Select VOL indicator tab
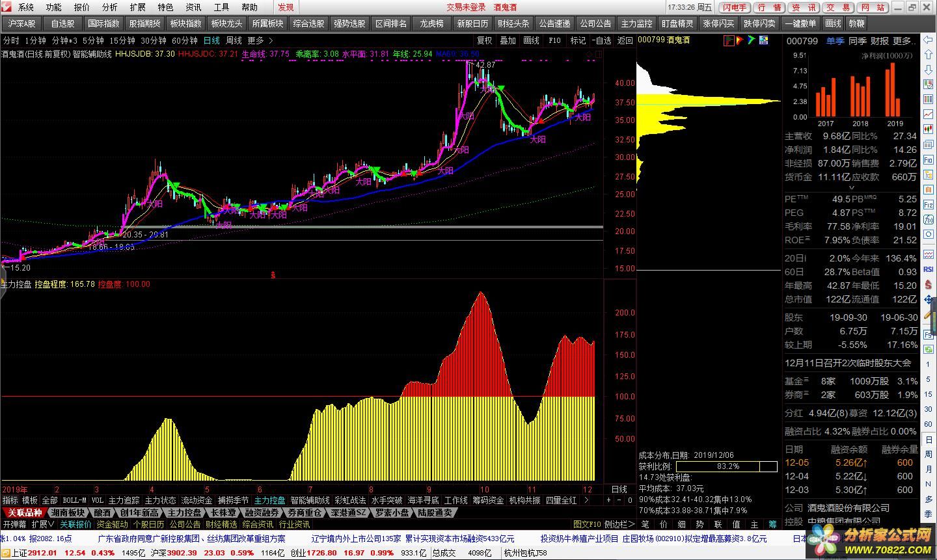 [97, 501]
